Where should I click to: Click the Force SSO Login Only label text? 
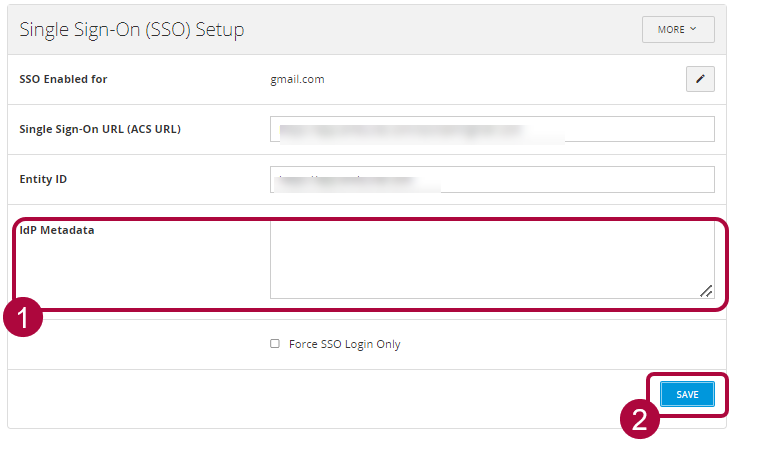[344, 344]
